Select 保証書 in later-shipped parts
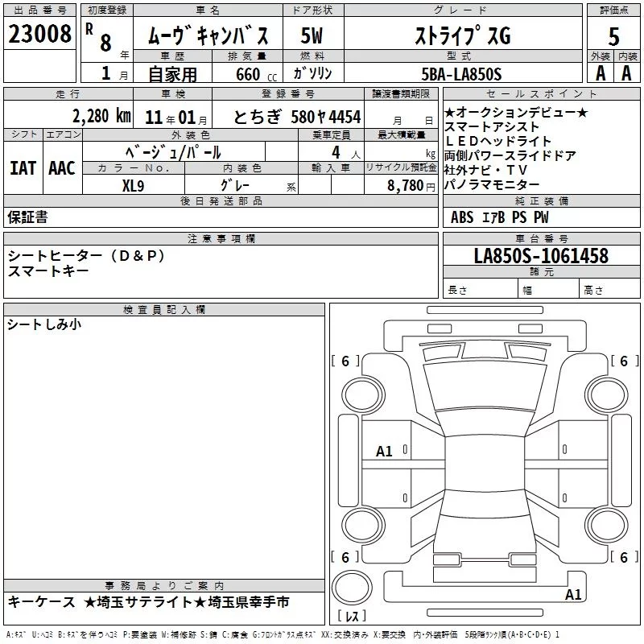 click(x=27, y=217)
